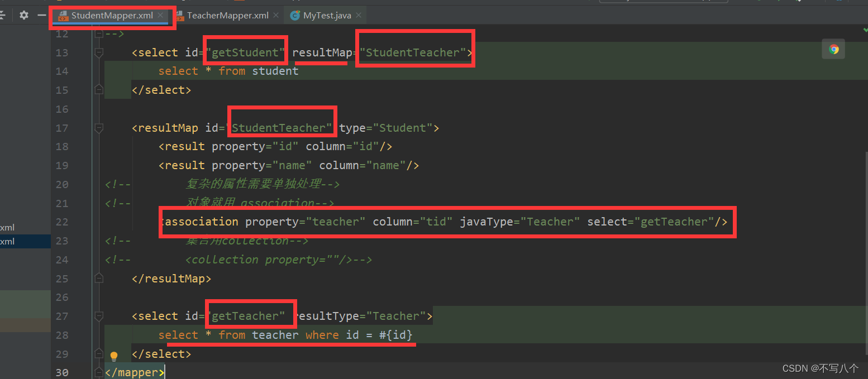The image size is (868, 379).
Task: Toggle the fold marker at line 12 comment end
Action: tap(99, 33)
